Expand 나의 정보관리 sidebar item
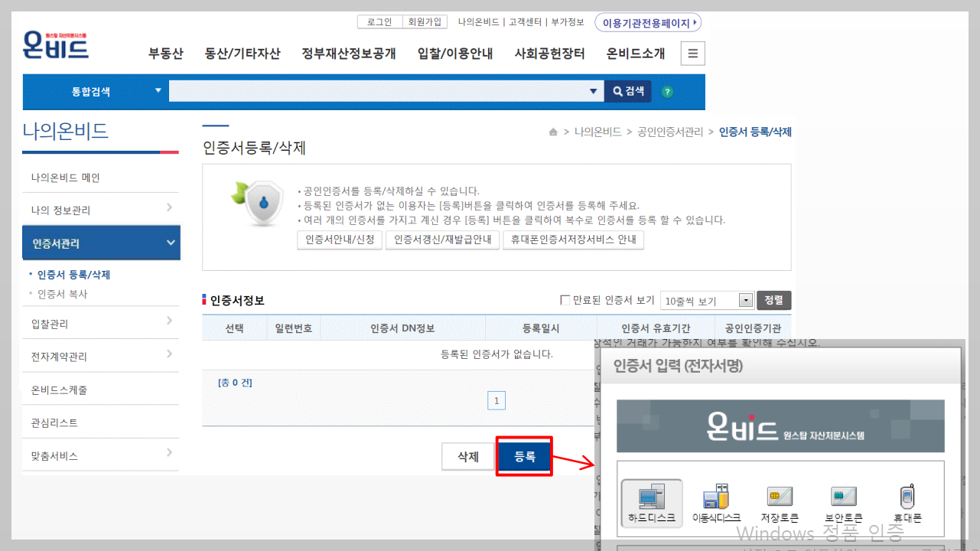 coord(101,210)
